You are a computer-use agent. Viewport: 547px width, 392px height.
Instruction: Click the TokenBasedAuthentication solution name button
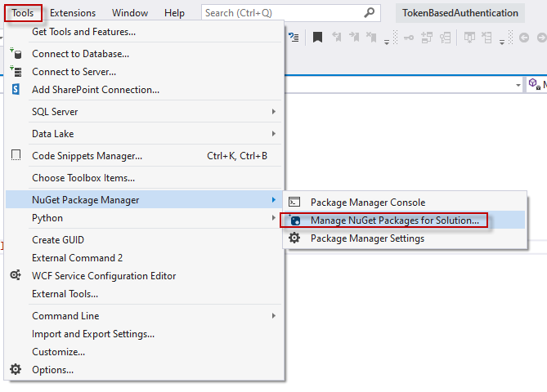[461, 13]
